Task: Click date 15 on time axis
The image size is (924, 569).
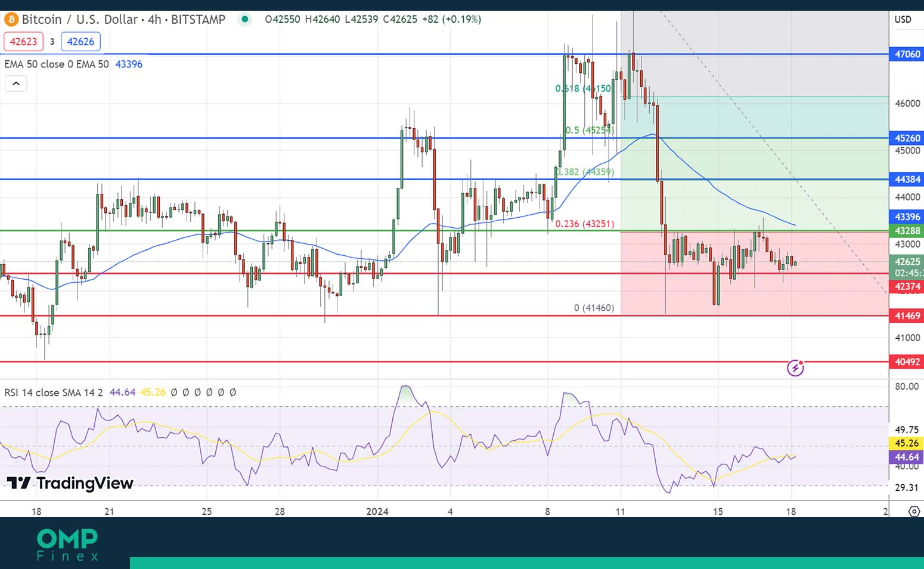Action: 718,511
